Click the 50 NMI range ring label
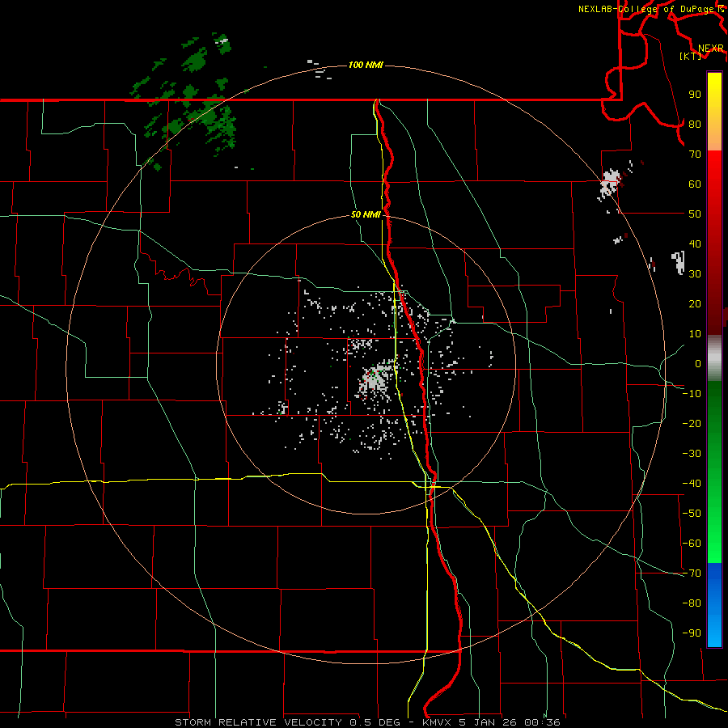The image size is (728, 728). point(366,214)
